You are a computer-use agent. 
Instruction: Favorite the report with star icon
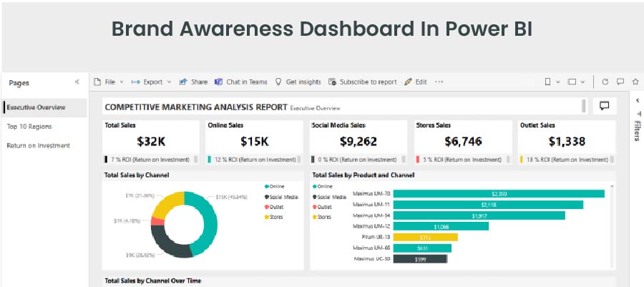pos(635,82)
